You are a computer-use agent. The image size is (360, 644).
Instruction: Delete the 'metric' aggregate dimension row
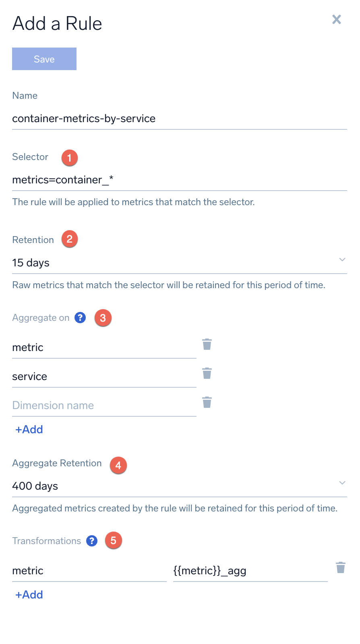coord(207,345)
